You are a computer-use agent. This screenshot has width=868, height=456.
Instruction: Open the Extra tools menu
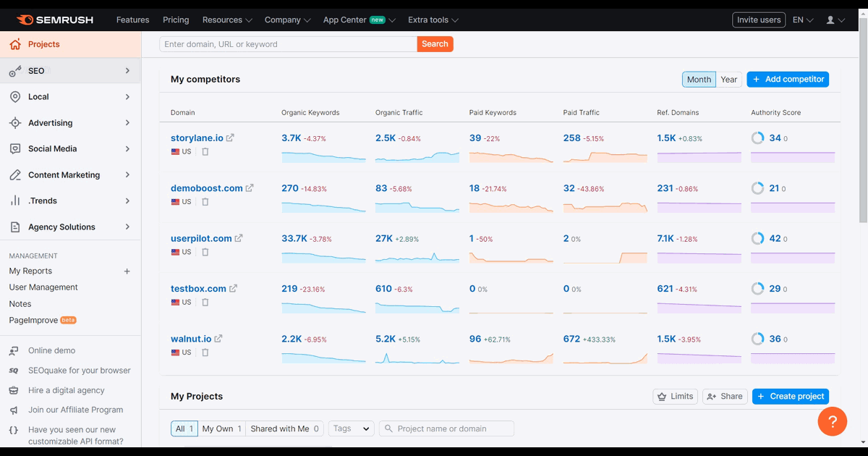point(433,20)
